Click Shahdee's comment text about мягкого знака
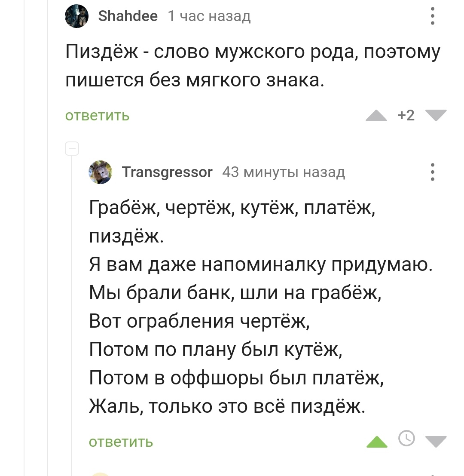Image resolution: width=464 pixels, height=476 pixels. 253,66
